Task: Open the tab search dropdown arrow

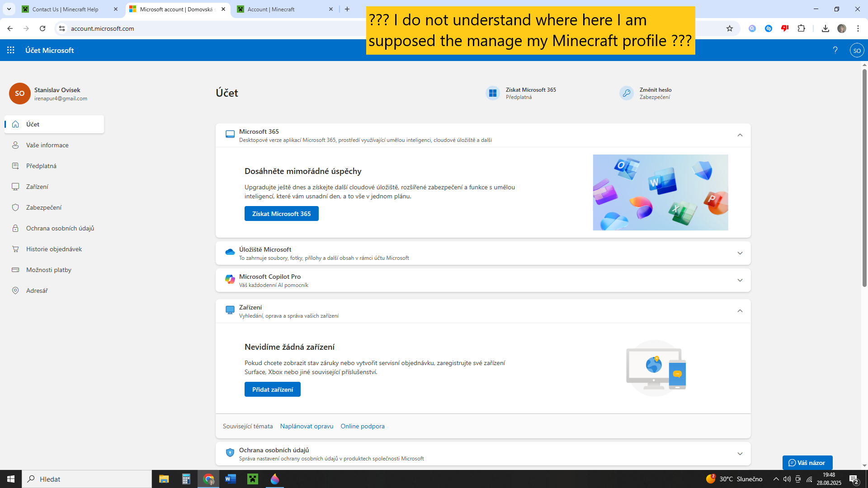Action: click(9, 9)
